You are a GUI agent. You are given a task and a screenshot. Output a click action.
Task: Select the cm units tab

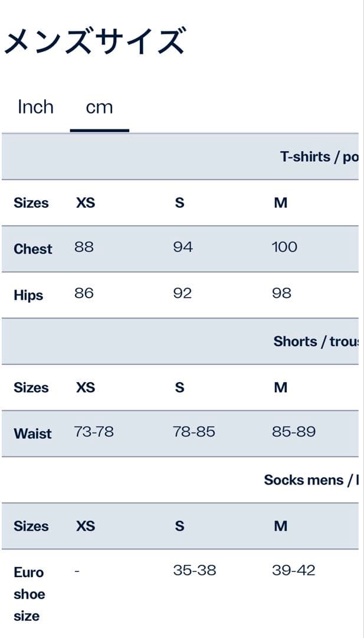point(99,108)
